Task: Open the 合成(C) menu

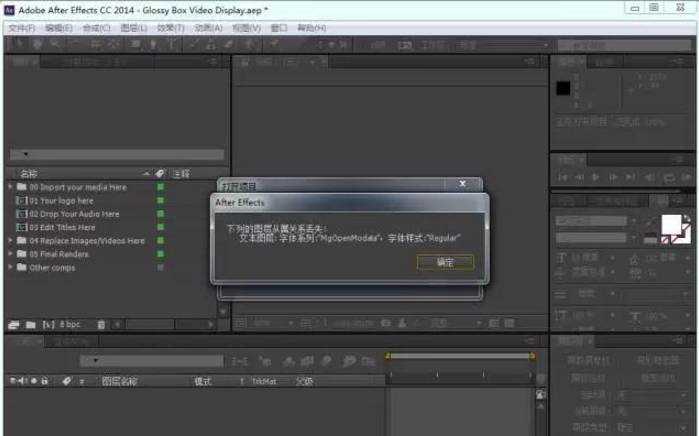Action: pyautogui.click(x=96, y=28)
